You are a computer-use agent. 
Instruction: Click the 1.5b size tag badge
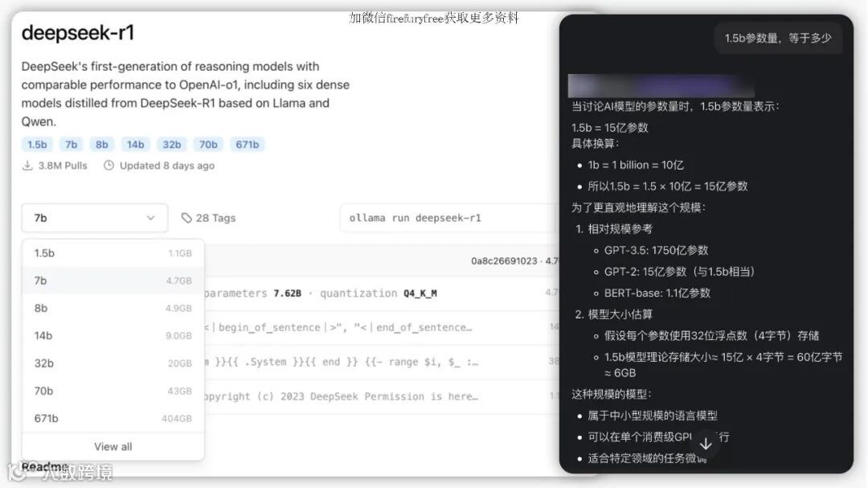pyautogui.click(x=37, y=145)
